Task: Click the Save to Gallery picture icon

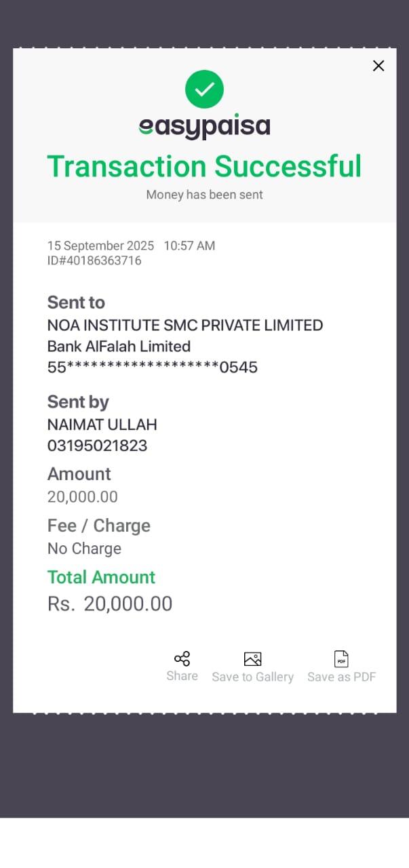Action: [252, 659]
